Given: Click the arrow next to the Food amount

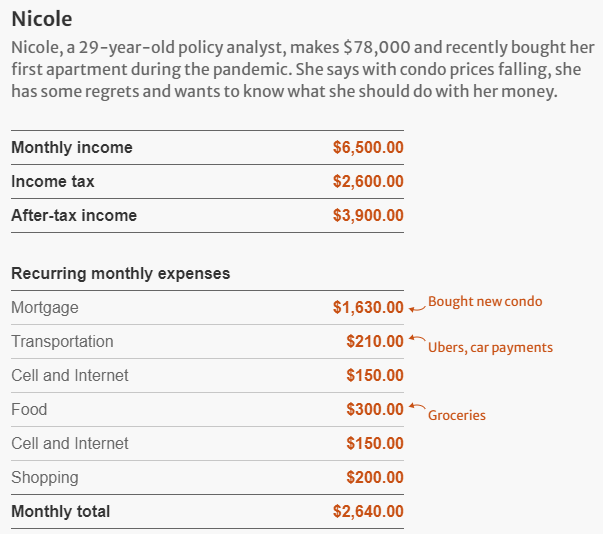Looking at the screenshot, I should coord(415,408).
